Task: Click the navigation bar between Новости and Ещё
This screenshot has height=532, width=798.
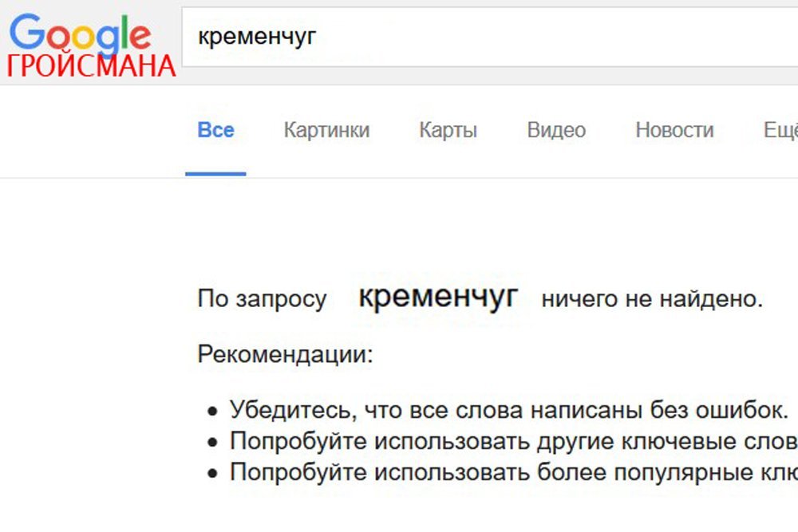Action: [x=738, y=130]
